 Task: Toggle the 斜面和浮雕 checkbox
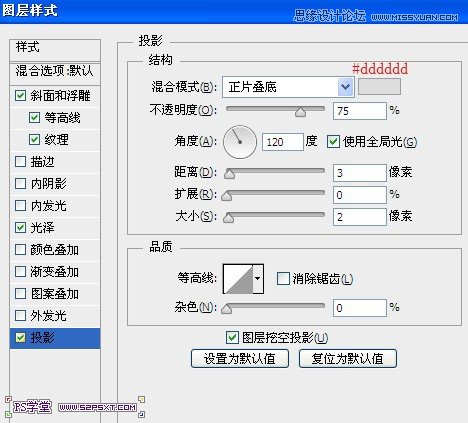(20, 96)
